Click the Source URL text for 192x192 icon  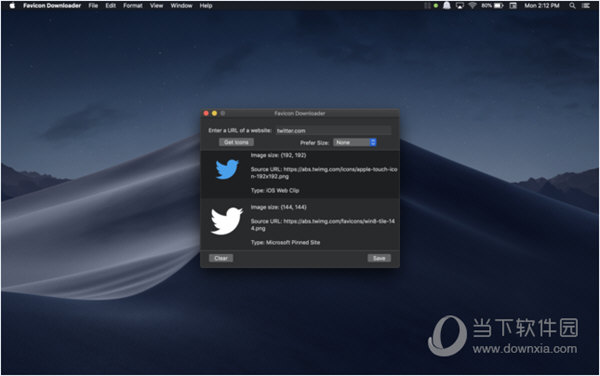point(324,173)
